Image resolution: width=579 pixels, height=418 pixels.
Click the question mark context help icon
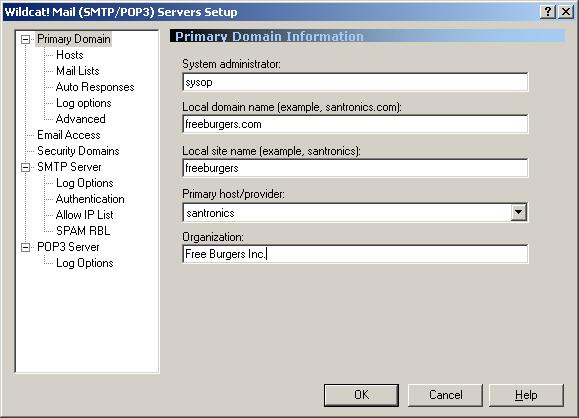[548, 12]
